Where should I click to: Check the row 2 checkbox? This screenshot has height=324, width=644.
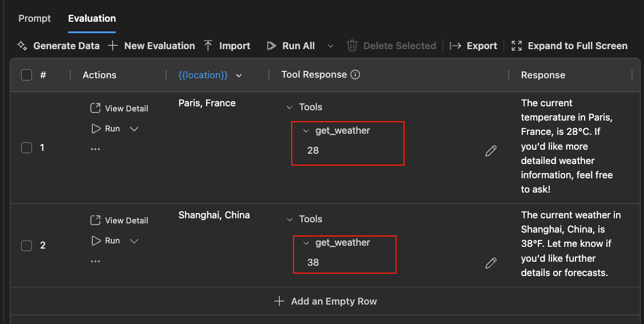point(26,246)
